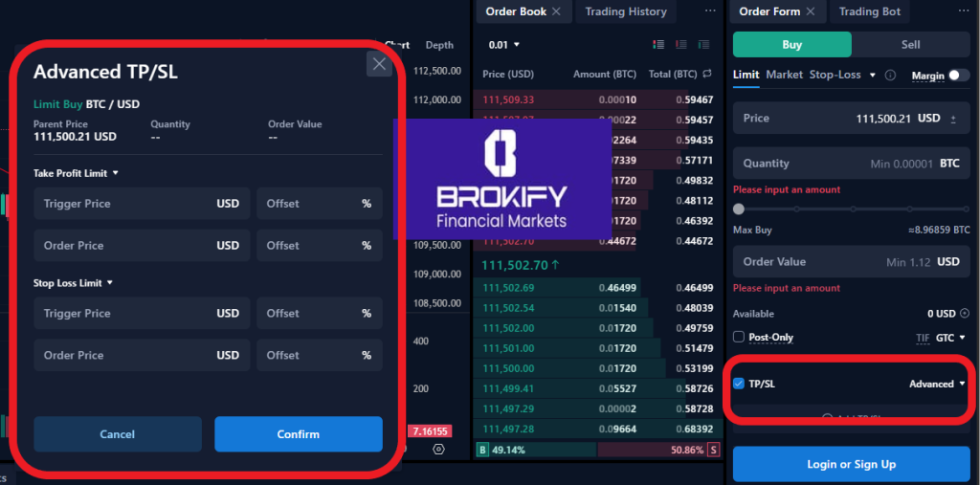
Task: Enable the Post-Only checkbox
Action: pos(739,337)
